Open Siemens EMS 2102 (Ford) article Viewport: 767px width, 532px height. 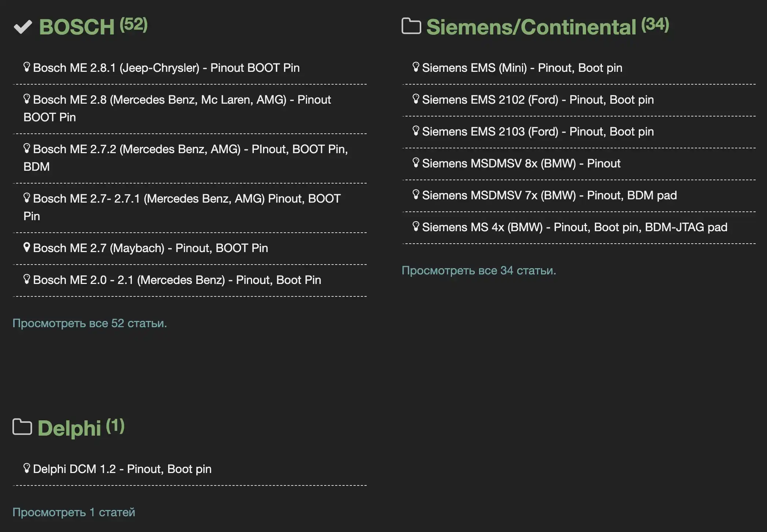[537, 100]
